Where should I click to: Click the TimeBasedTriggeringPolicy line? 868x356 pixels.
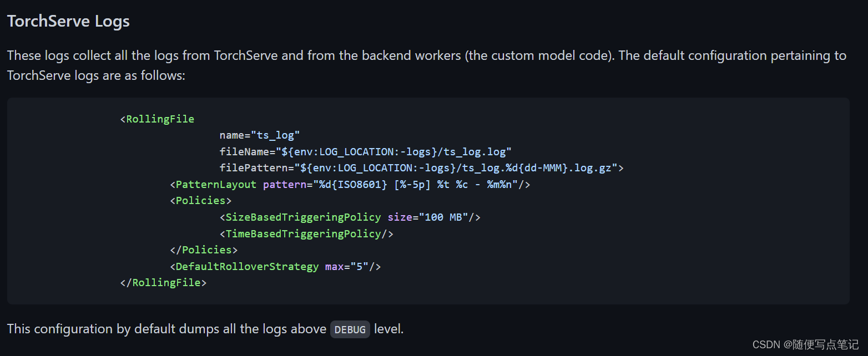pyautogui.click(x=306, y=233)
